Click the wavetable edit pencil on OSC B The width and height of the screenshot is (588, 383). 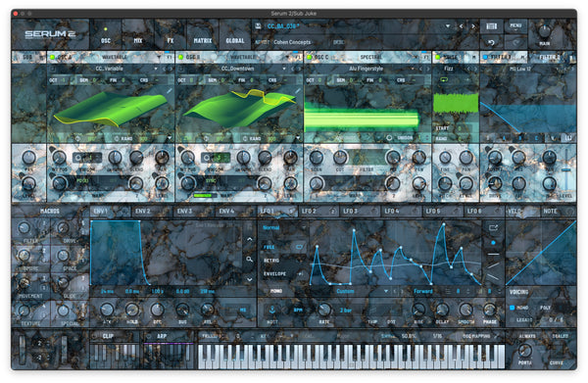pos(298,90)
